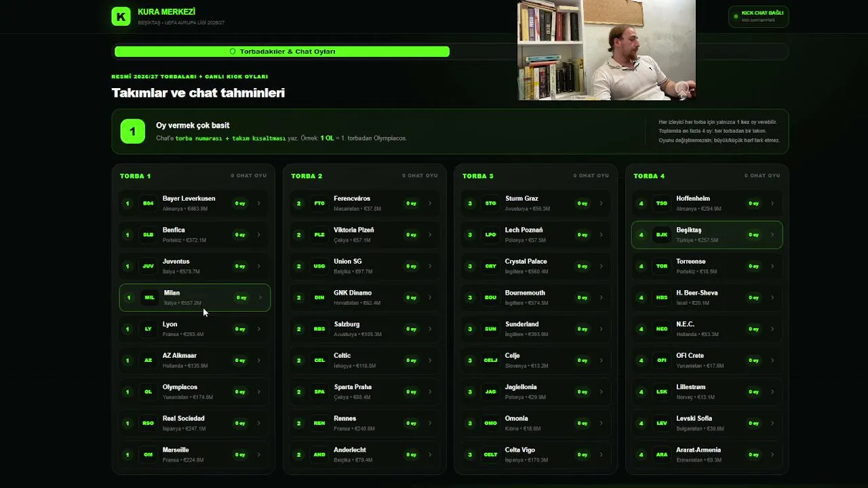The height and width of the screenshot is (488, 868).
Task: Click the MIL badge for Milan
Action: tap(149, 298)
